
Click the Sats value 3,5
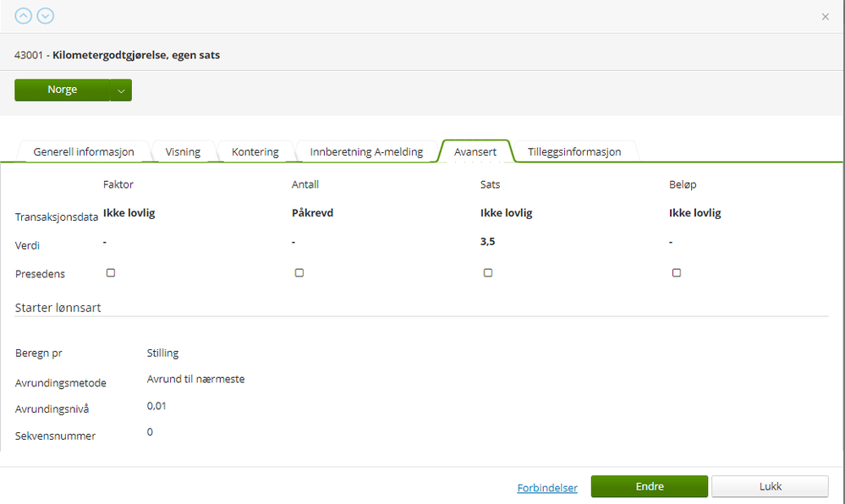tap(488, 242)
